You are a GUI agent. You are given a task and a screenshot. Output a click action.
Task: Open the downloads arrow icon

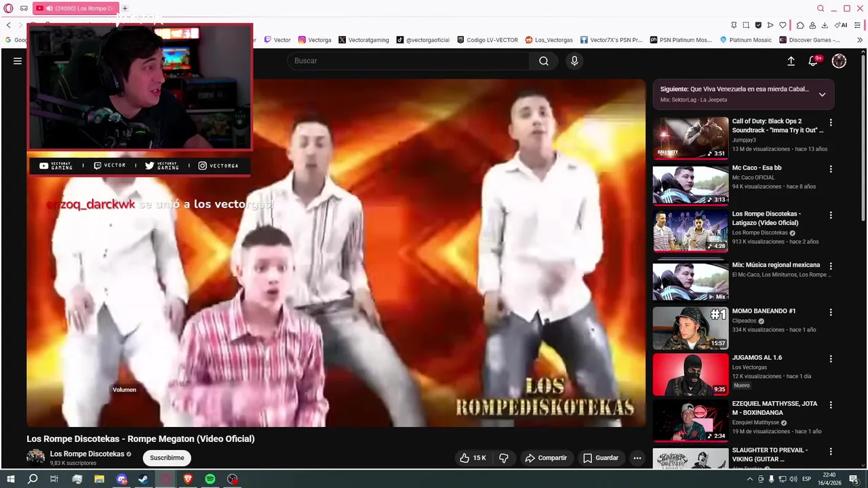tap(825, 25)
